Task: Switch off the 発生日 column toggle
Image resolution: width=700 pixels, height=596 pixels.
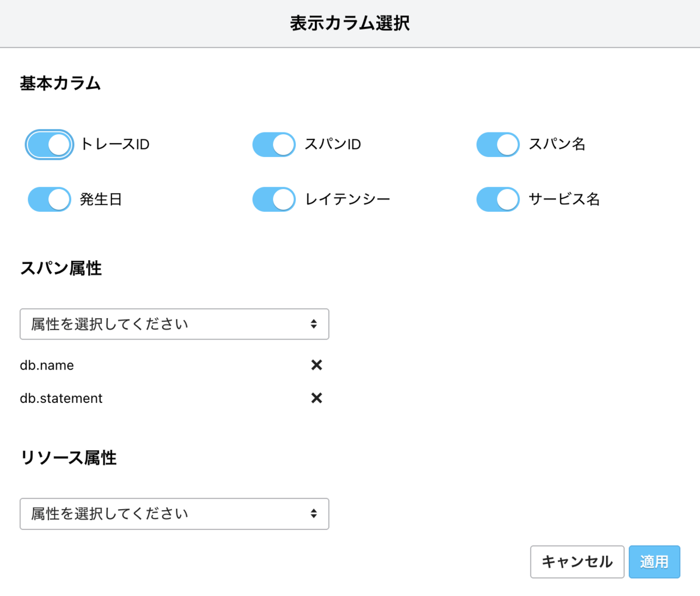Action: click(x=50, y=200)
